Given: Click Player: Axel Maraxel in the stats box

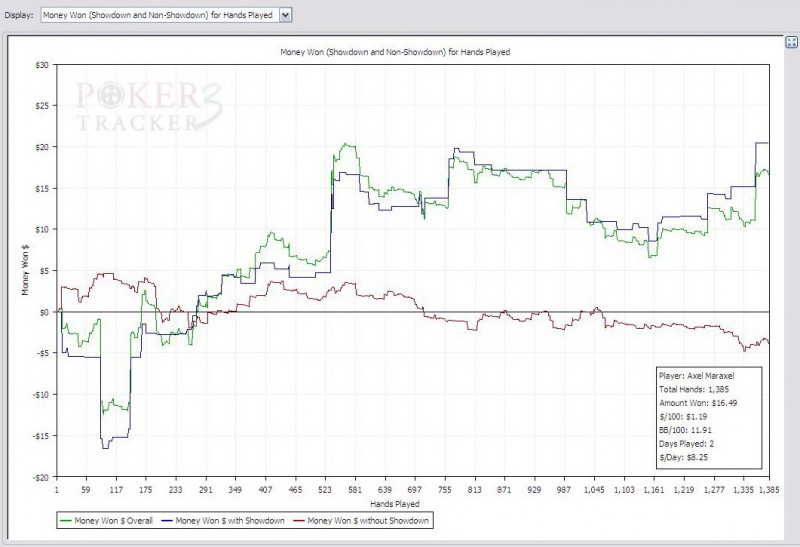Looking at the screenshot, I should point(696,376).
